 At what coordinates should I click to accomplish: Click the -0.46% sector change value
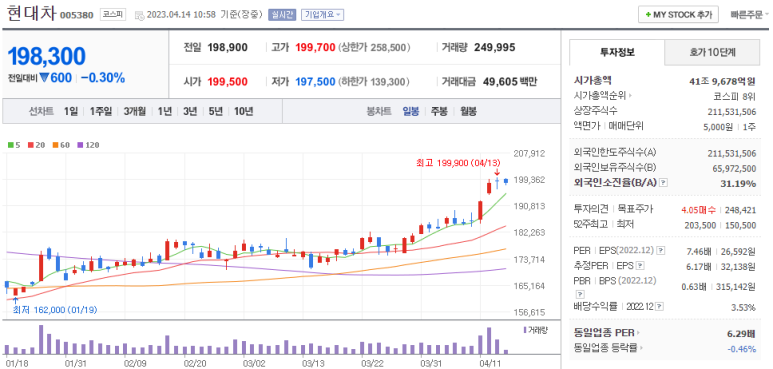[x=742, y=348]
